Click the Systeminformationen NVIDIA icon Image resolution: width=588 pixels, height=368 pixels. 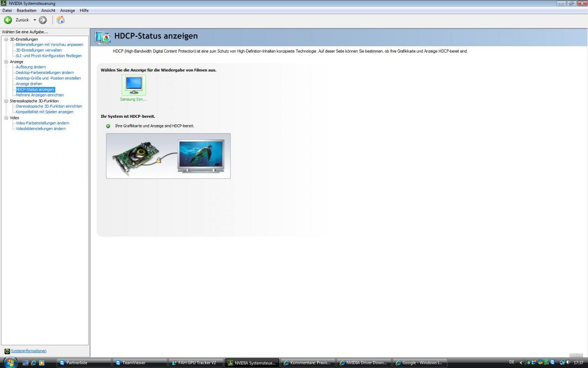(x=7, y=351)
